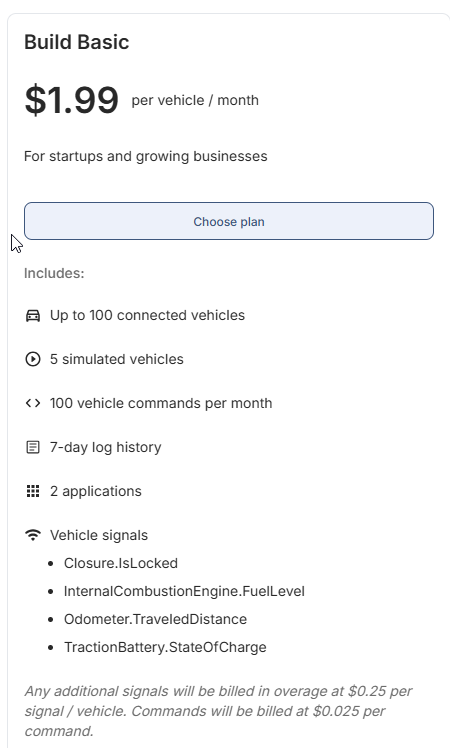450x748 pixels.
Task: Click the applications grid icon
Action: point(33,491)
